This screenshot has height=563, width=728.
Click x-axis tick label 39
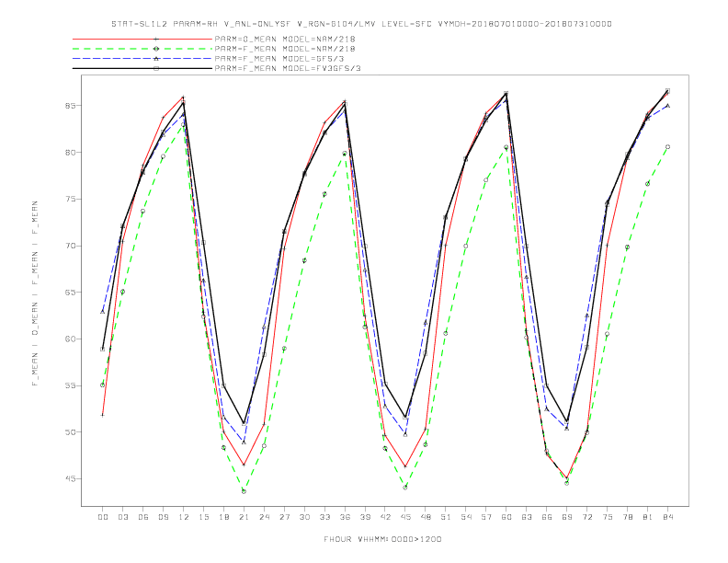pyautogui.click(x=365, y=517)
